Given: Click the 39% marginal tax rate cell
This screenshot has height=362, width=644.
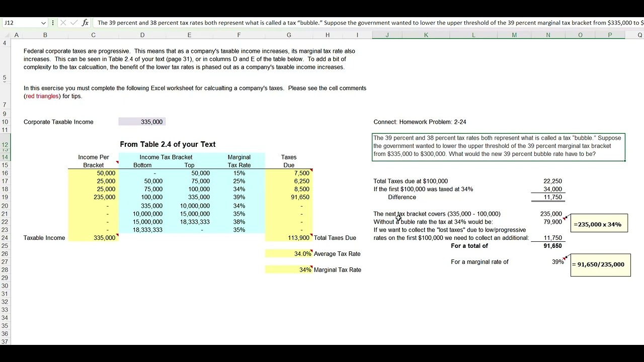Looking at the screenshot, I should pos(239,197).
